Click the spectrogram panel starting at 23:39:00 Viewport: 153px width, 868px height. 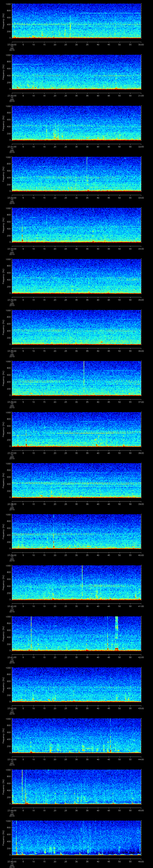point(76,531)
